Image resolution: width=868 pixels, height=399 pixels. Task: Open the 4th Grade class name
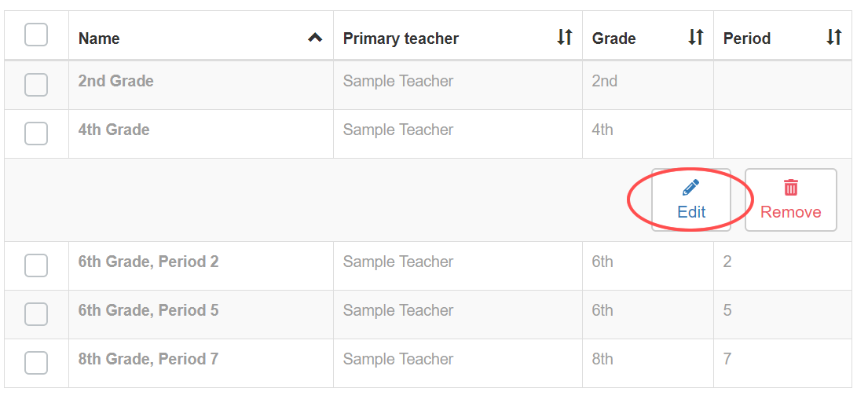click(114, 130)
